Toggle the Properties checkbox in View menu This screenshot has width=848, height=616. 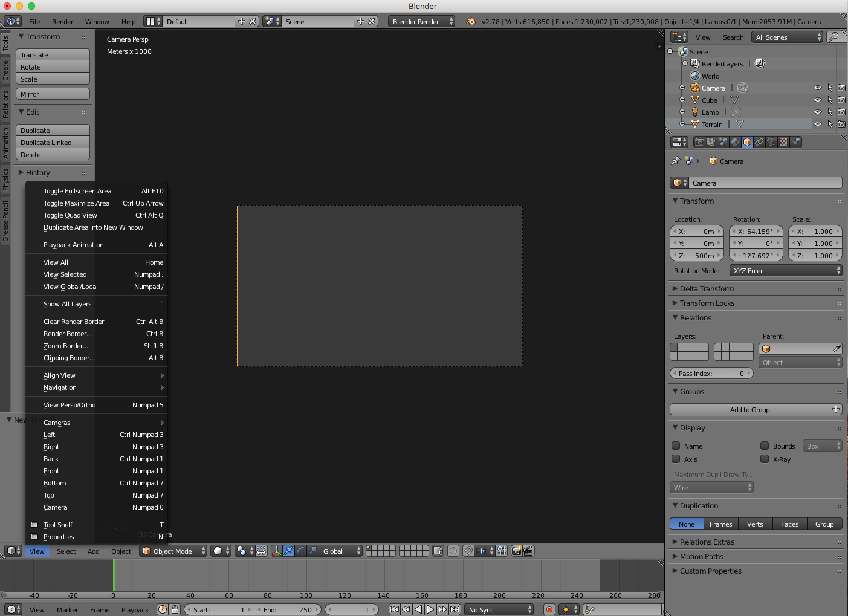pos(34,537)
